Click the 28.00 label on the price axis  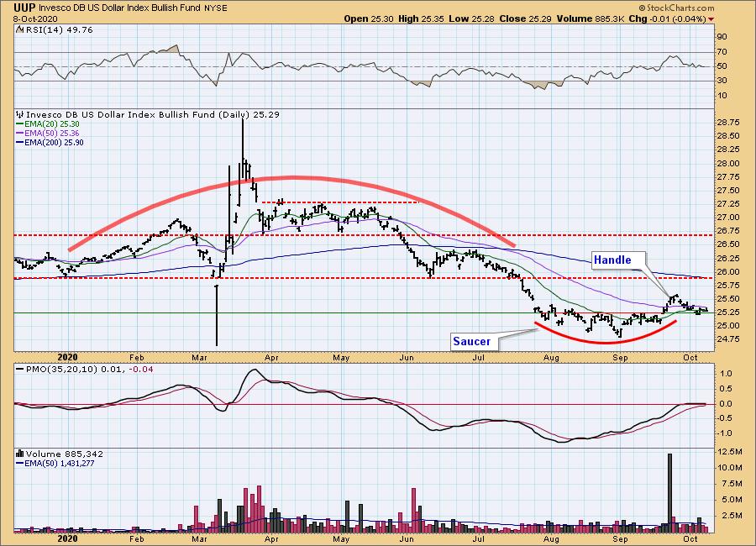[x=728, y=164]
